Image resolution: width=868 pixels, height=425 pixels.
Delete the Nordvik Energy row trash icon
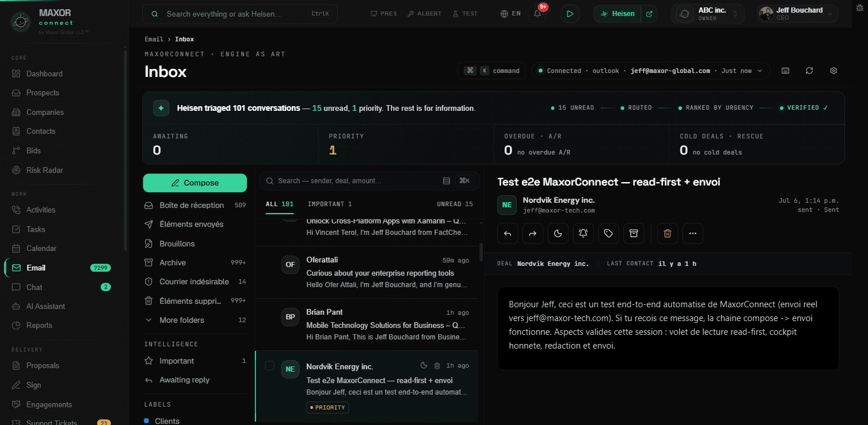point(437,365)
